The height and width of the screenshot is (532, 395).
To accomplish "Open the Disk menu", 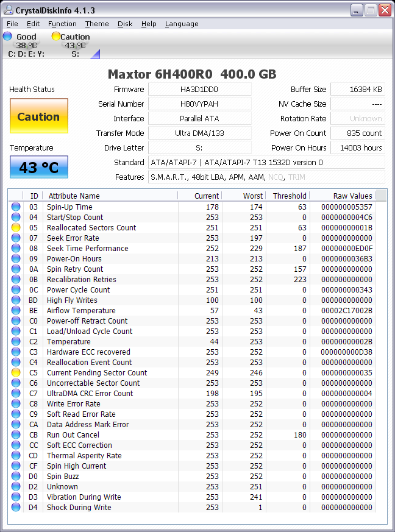I will (125, 24).
